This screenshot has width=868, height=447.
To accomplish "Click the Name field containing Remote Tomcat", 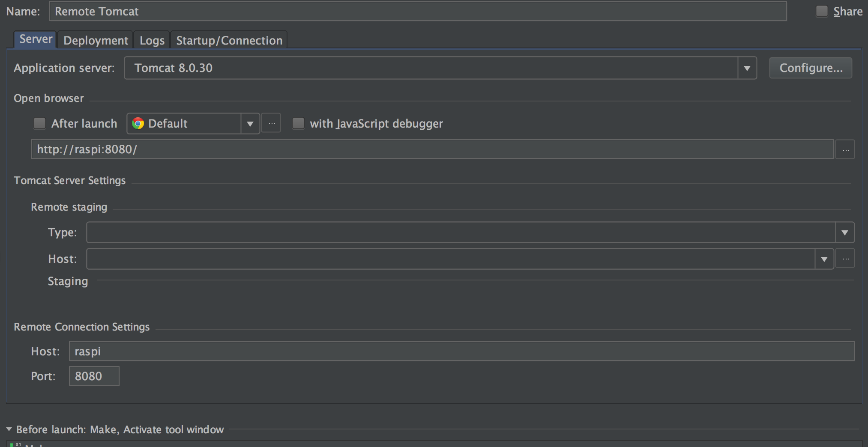I will click(x=418, y=12).
